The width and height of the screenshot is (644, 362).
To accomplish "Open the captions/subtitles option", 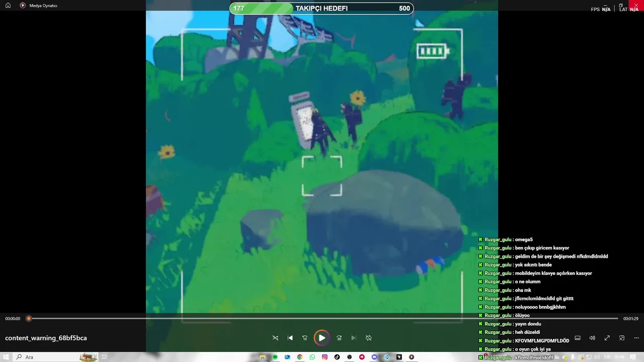I will 578,338.
